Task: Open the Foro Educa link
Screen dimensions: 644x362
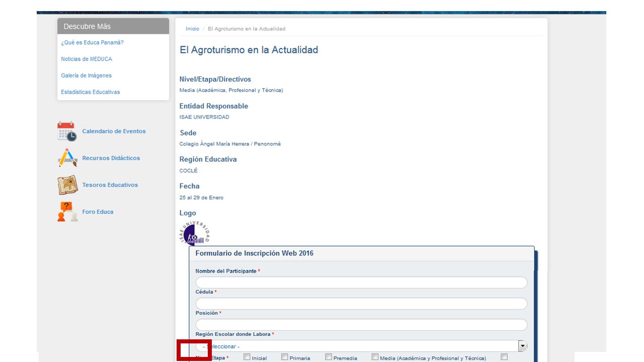Action: coord(98,212)
